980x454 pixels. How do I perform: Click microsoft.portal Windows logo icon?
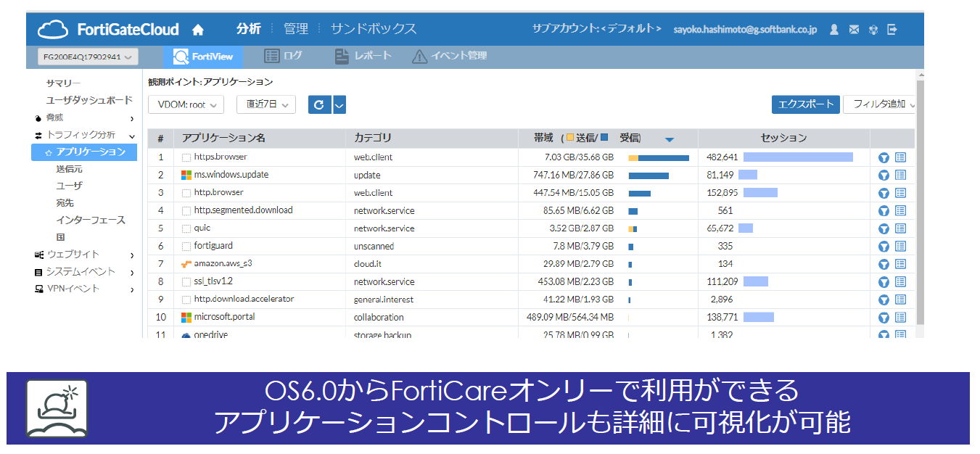[x=186, y=317]
